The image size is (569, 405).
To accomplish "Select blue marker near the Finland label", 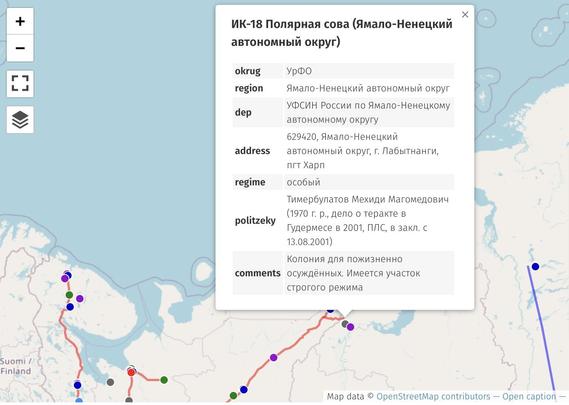I will point(77,385).
